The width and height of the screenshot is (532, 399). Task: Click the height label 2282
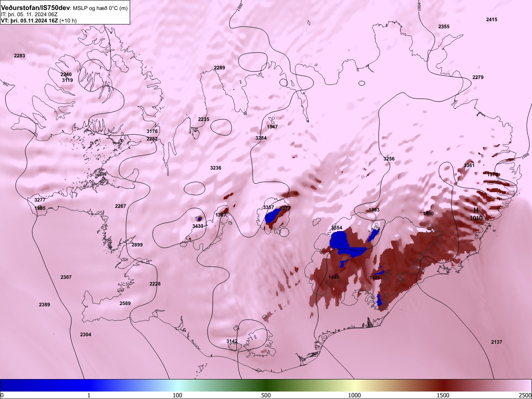coord(152,139)
